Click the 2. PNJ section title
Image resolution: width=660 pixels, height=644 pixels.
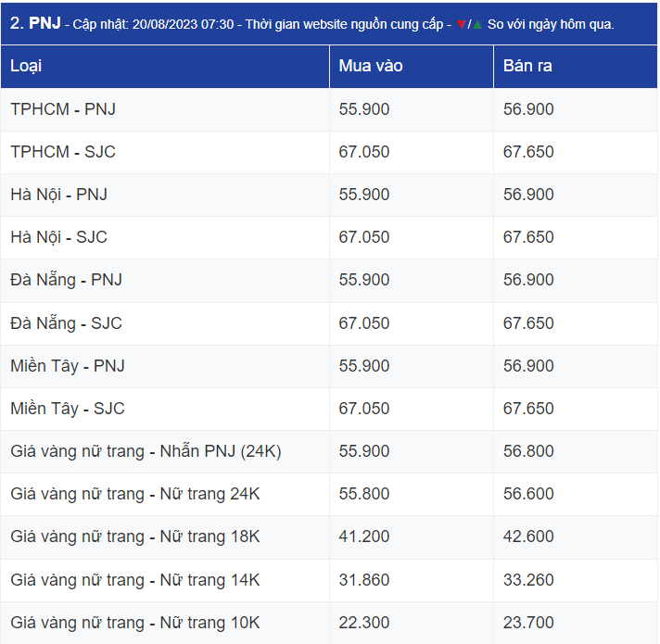35,23
